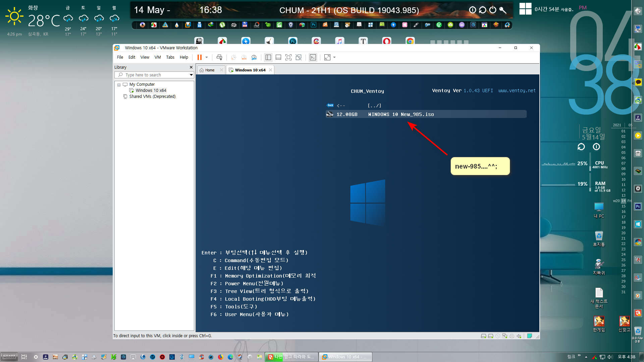Toggle Unity mode in VMware toolbar
Image resolution: width=644 pixels, height=362 pixels.
299,57
